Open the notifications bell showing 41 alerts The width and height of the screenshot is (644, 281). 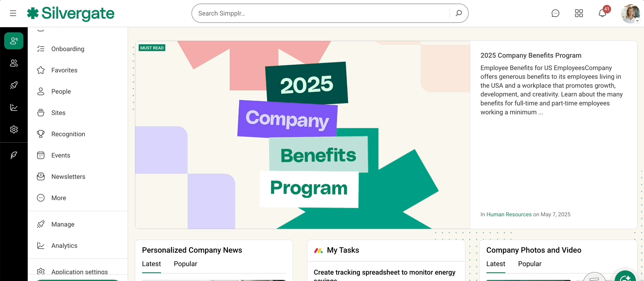602,13
